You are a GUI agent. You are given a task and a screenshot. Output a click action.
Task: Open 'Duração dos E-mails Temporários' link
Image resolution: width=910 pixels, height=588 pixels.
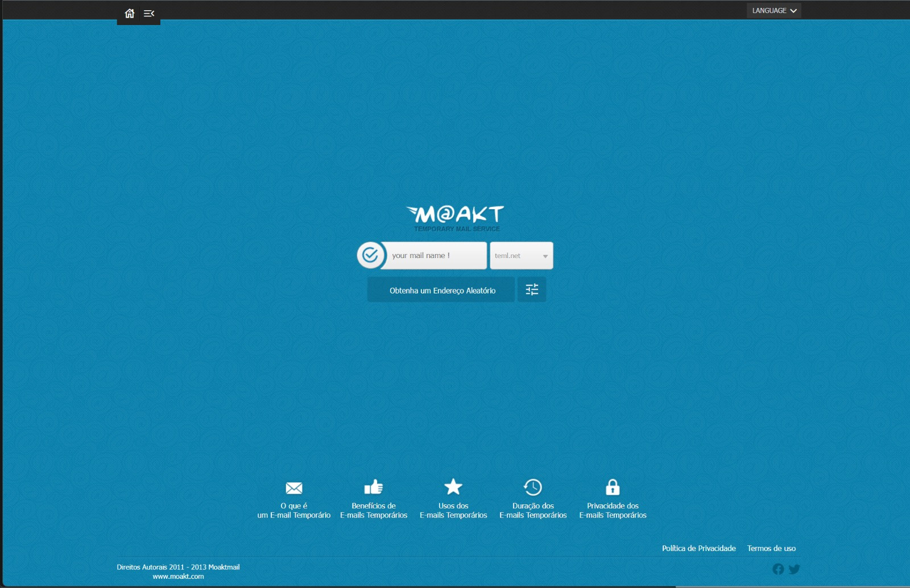[533, 511]
